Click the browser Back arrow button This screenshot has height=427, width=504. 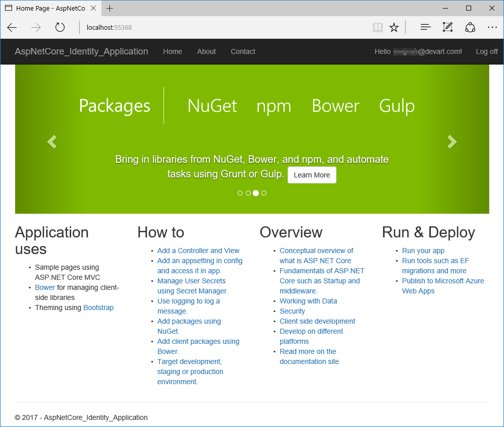click(x=12, y=27)
